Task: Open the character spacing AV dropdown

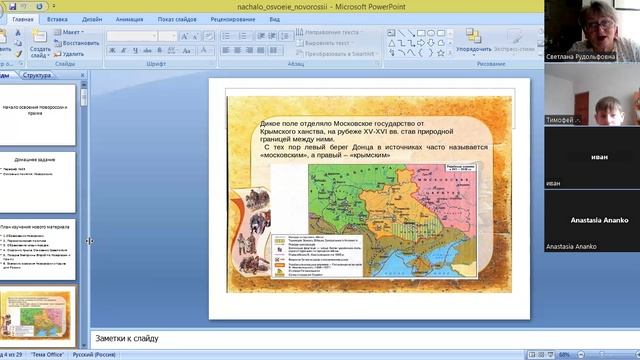Action: click(172, 50)
